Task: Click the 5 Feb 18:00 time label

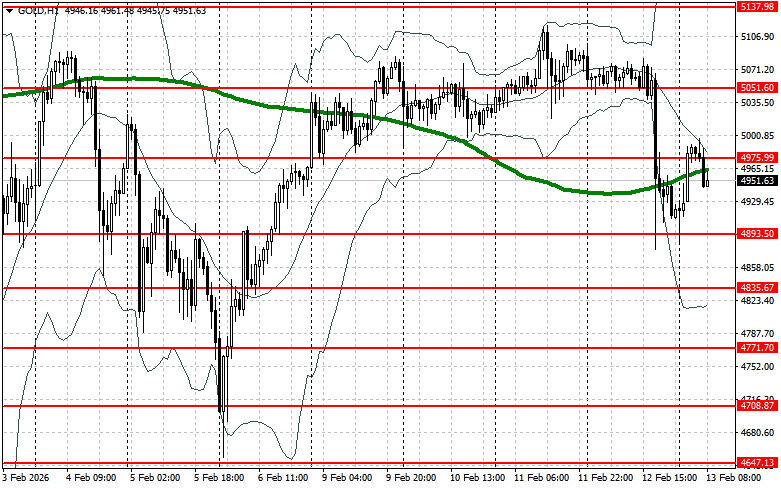Action: coord(220,478)
